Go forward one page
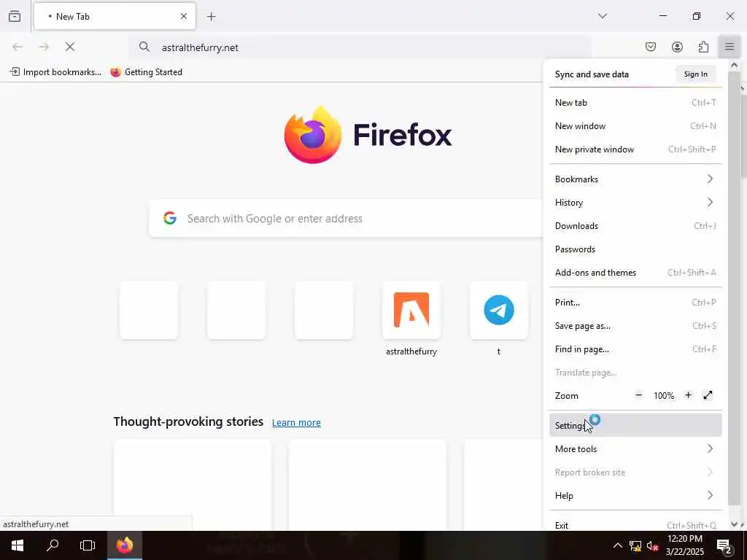 tap(44, 47)
